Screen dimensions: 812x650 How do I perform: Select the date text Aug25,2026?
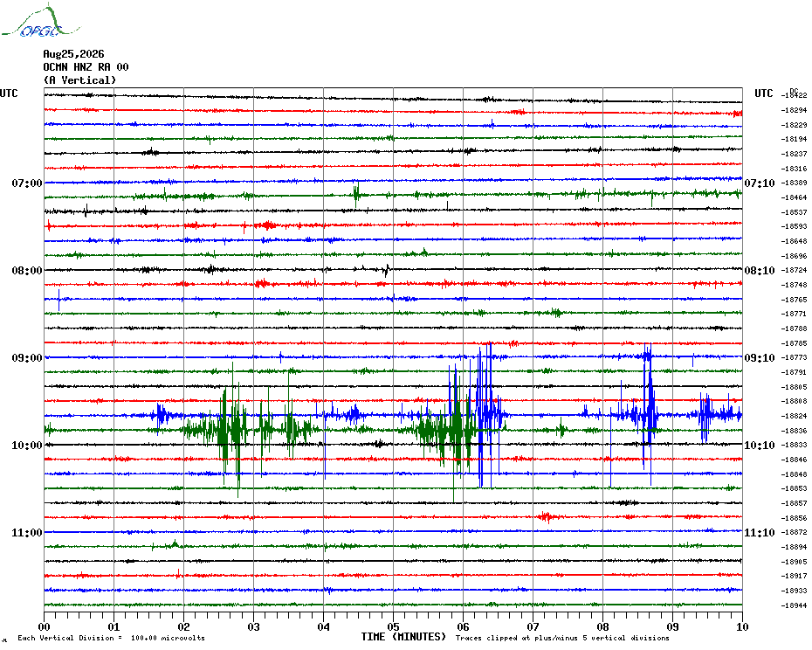coord(73,54)
